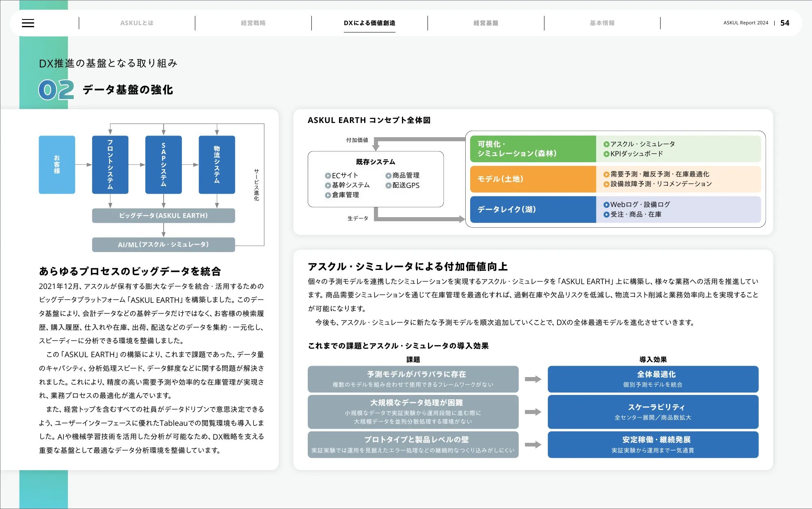Click the green 可視化・シミュレーション(森林) block
The height and width of the screenshot is (509, 812).
click(x=533, y=149)
